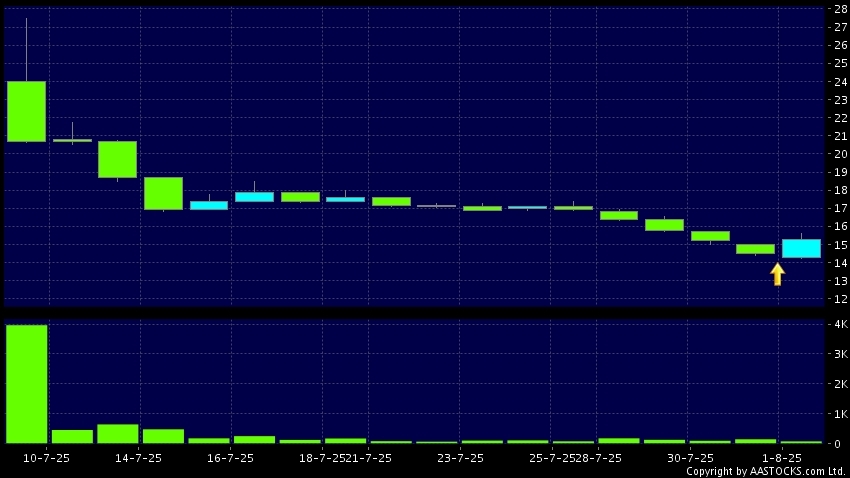The height and width of the screenshot is (478, 850).
Task: Click the 23-7-25 date label
Action: point(460,458)
